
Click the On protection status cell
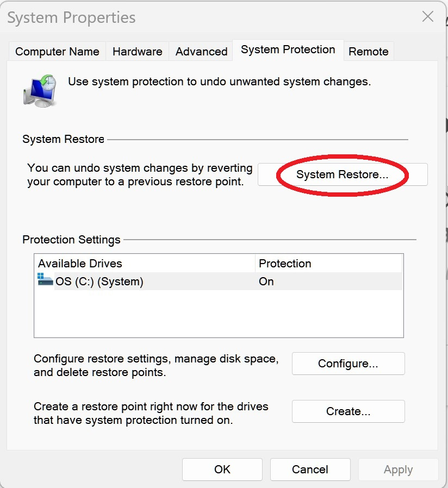click(x=266, y=281)
